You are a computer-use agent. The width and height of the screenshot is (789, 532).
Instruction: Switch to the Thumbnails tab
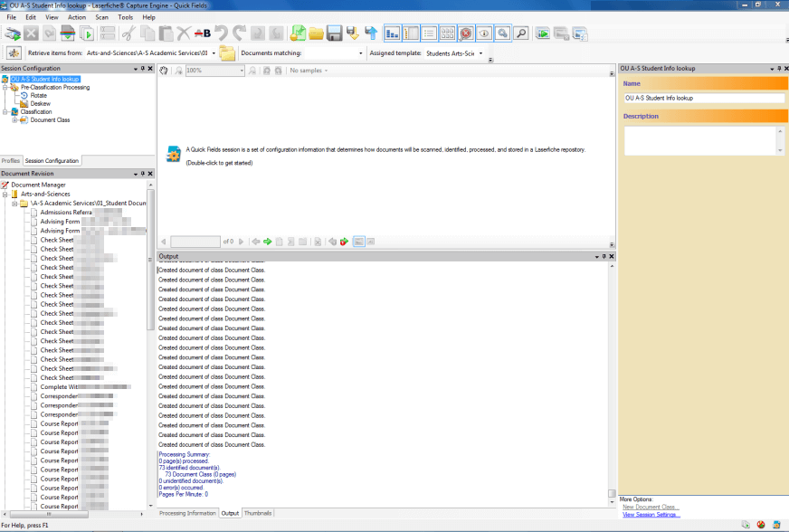click(258, 513)
